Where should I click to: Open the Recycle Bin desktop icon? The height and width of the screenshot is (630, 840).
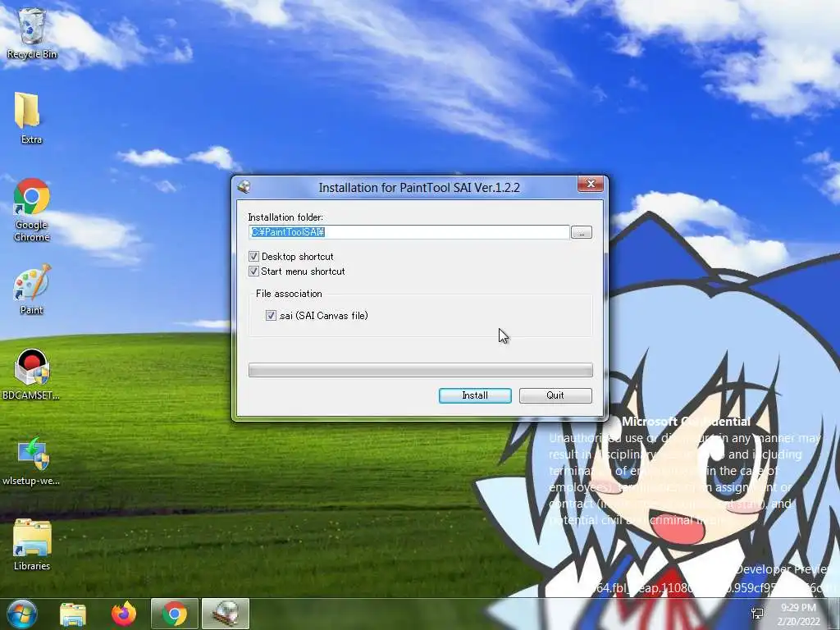pos(32,32)
